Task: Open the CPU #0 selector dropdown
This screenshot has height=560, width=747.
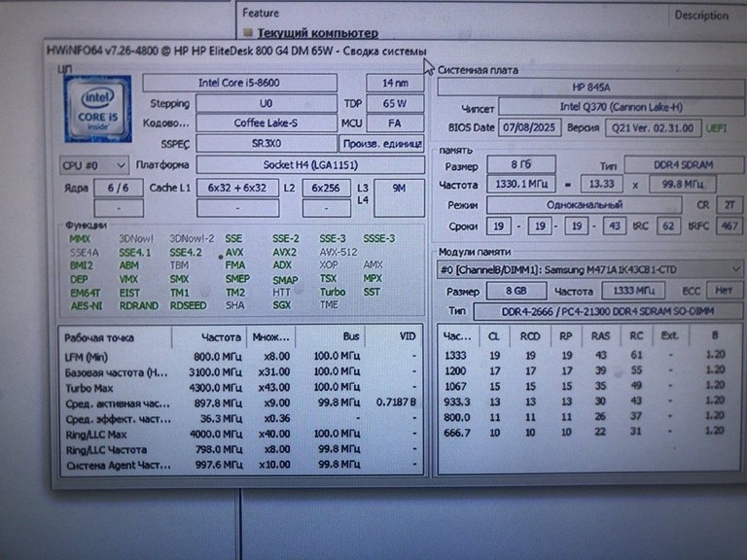Action: click(x=93, y=165)
